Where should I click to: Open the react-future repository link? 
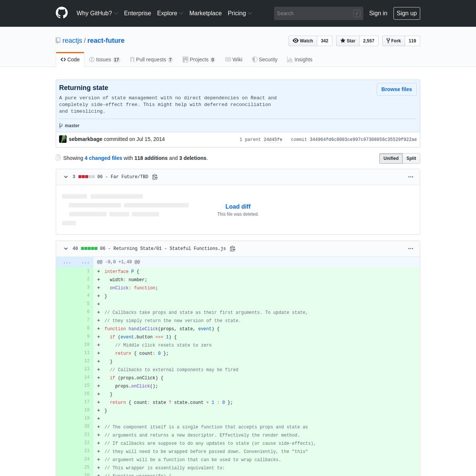click(x=106, y=40)
